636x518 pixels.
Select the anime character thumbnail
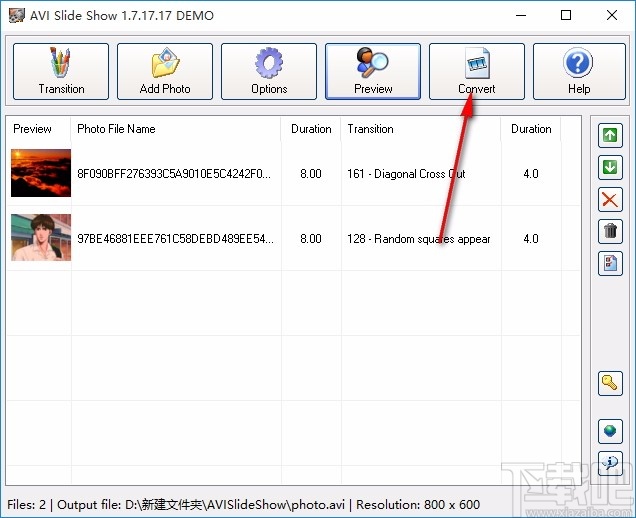pyautogui.click(x=41, y=238)
